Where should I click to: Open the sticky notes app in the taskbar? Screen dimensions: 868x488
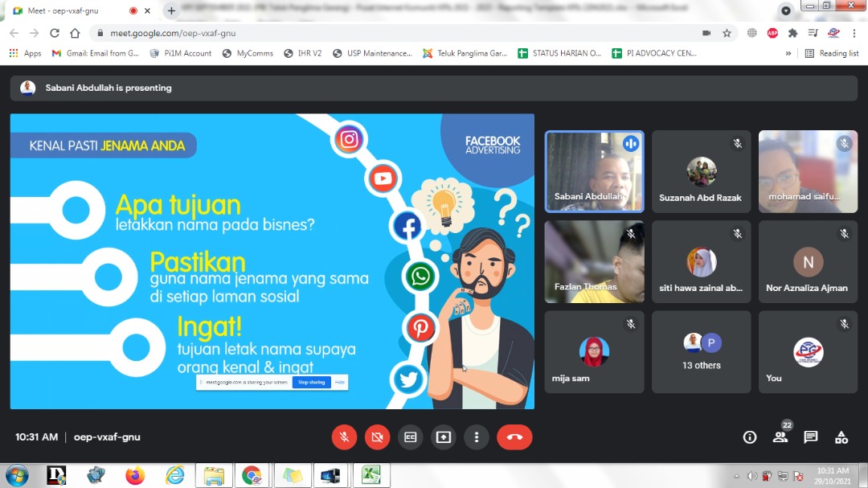[293, 476]
